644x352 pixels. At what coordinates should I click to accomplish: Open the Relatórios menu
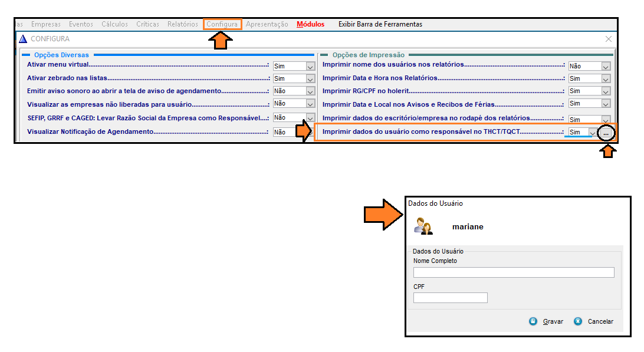pos(182,24)
